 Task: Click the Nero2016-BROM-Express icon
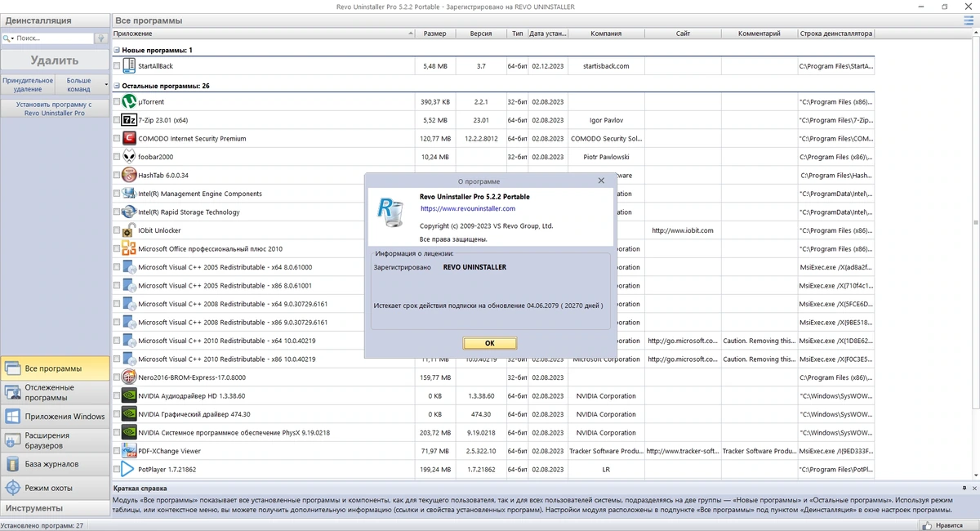[128, 377]
